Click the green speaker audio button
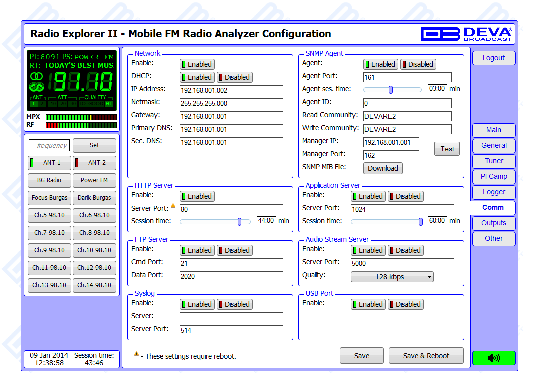This screenshot has width=539, height=392. click(x=493, y=358)
